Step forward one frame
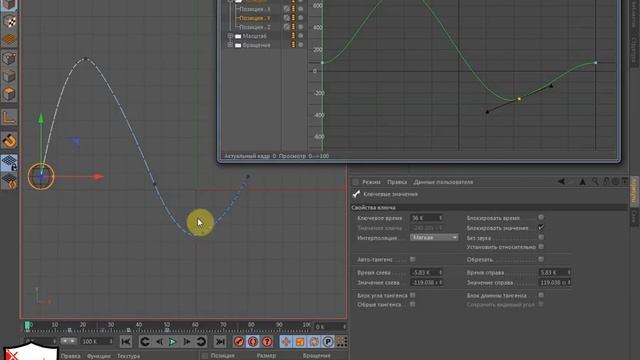This screenshot has height=360, width=640. point(187,342)
